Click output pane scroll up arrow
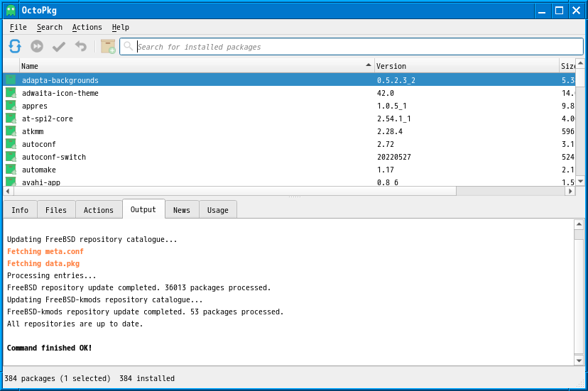The width and height of the screenshot is (588, 391). point(579,224)
